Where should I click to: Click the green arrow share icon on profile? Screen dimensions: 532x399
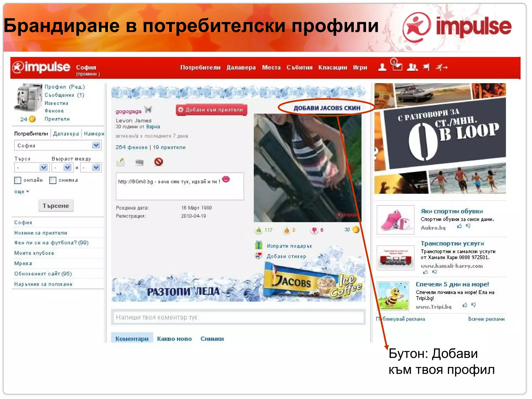click(x=121, y=162)
